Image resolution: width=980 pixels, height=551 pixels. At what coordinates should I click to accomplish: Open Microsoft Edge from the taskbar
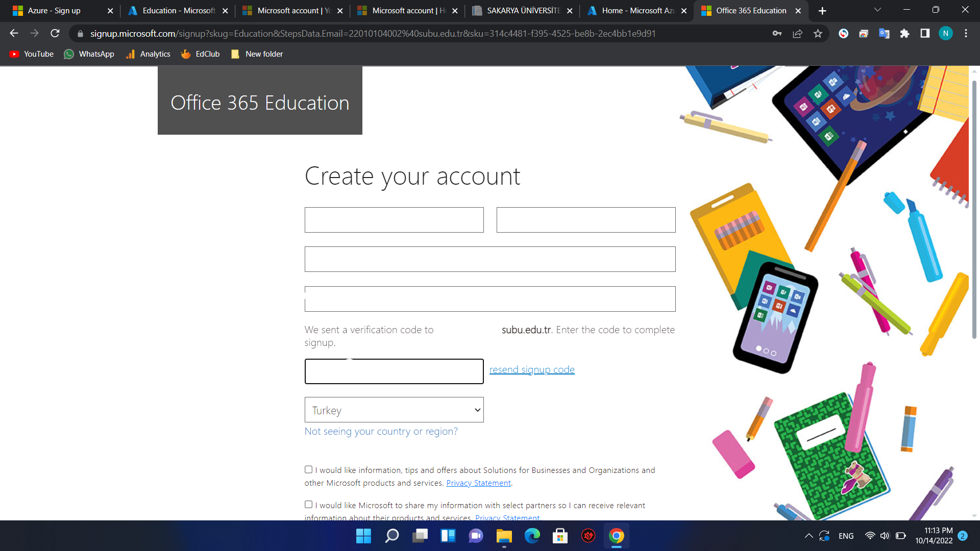tap(532, 536)
